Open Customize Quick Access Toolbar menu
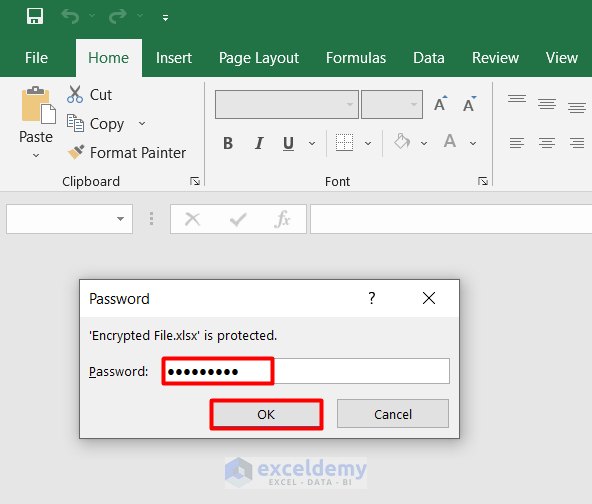Screen dimensions: 592x504 [165, 17]
